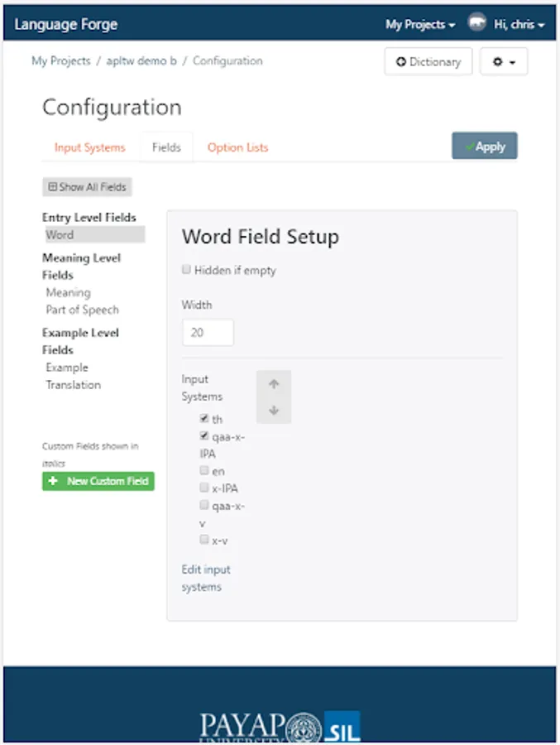This screenshot has width=560, height=745.
Task: Select the Word entry field
Action: coord(94,234)
